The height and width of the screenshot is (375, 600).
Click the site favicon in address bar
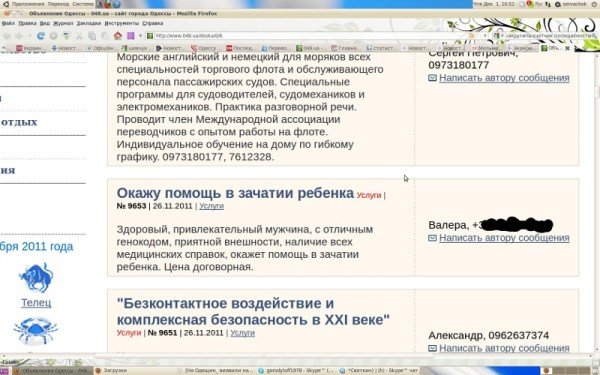click(x=150, y=36)
